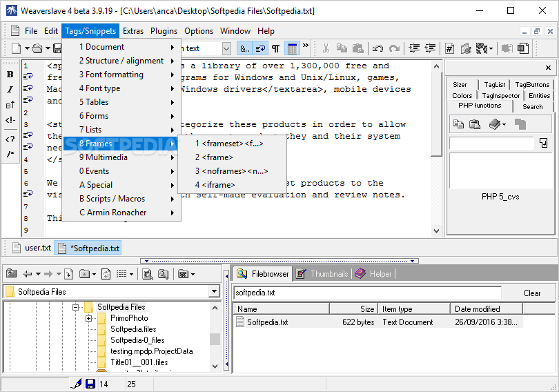Click the editor vertical scrollbar thumb
Screen dimensions: 559x392
(x=436, y=115)
